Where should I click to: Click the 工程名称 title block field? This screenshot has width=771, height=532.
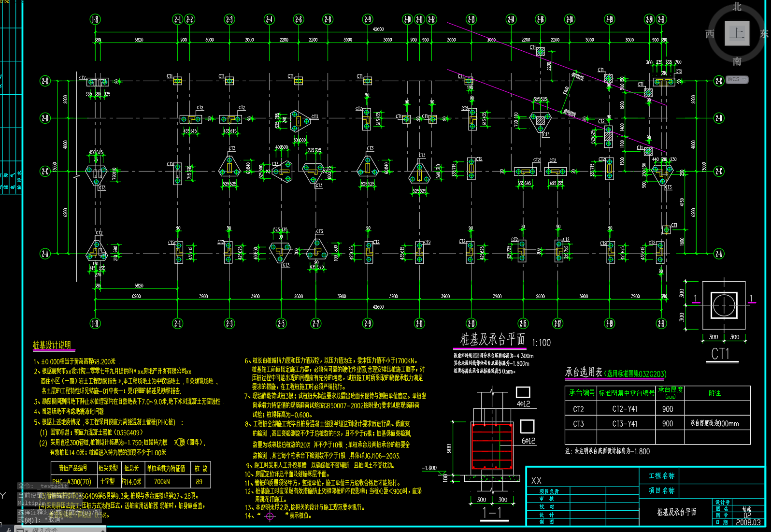[x=661, y=475]
